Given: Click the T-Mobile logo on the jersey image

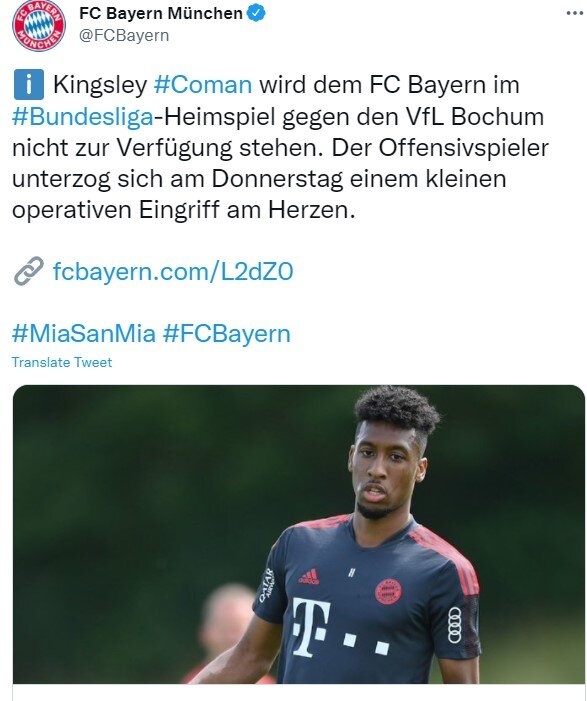Looking at the screenshot, I should click(340, 626).
